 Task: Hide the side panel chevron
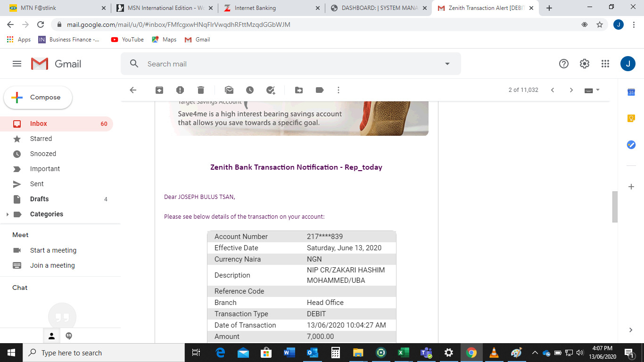(631, 330)
